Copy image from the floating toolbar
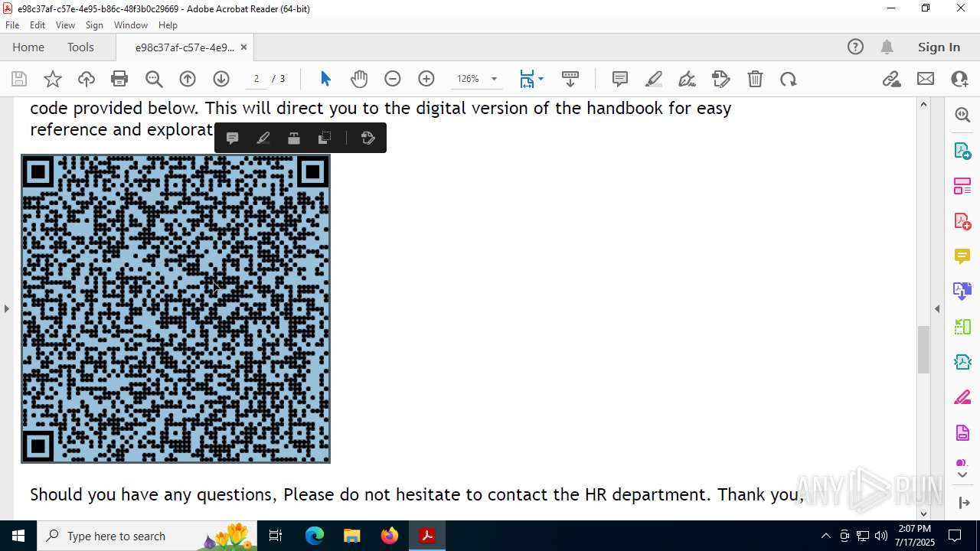The height and width of the screenshot is (551, 980). pos(324,138)
